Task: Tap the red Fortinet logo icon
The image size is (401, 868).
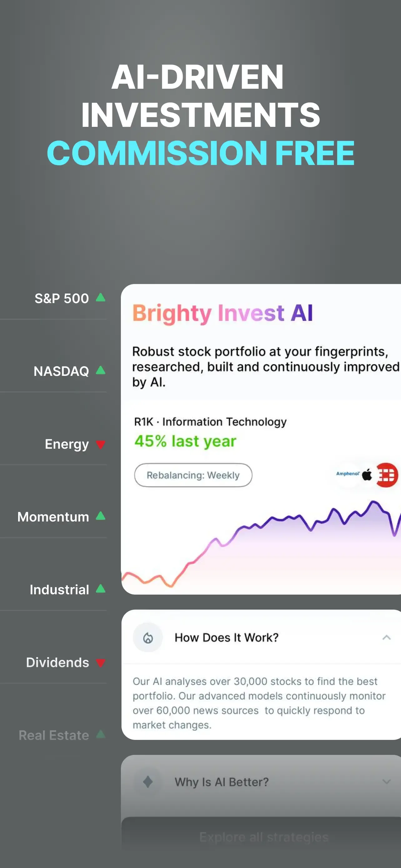Action: coord(387,475)
